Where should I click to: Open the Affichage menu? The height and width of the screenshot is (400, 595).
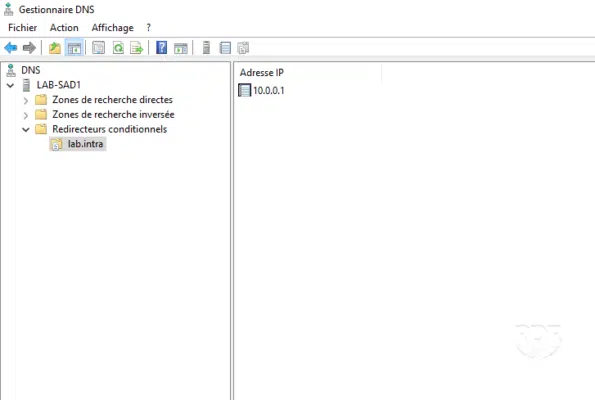(x=112, y=28)
